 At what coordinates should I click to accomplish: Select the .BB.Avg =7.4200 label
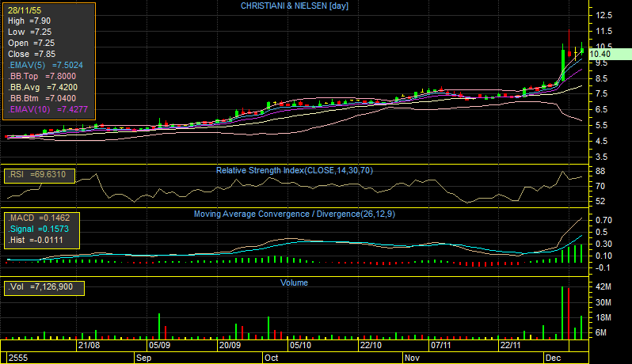coord(42,87)
